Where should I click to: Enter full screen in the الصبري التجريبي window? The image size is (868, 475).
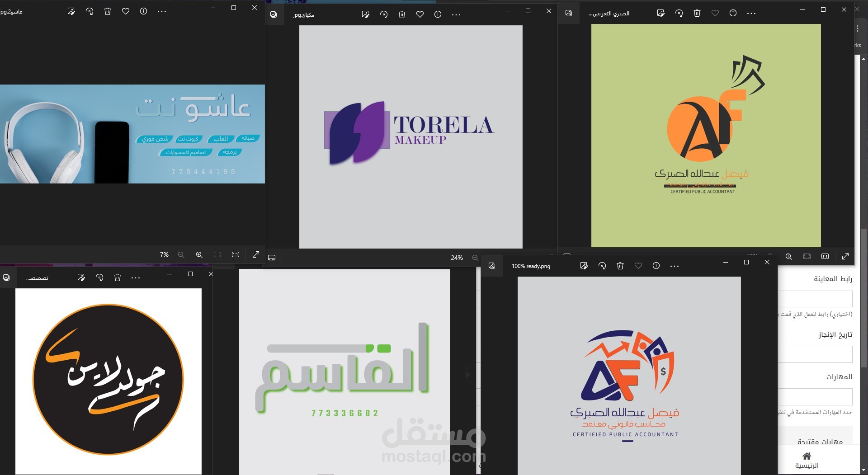coord(845,256)
